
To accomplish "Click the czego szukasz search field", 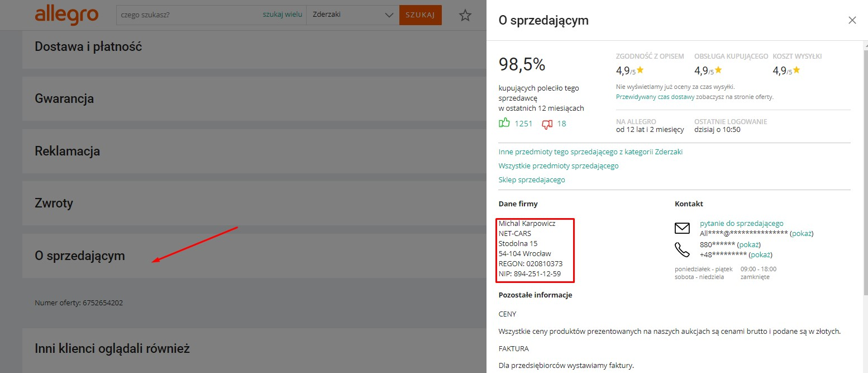I will [184, 15].
